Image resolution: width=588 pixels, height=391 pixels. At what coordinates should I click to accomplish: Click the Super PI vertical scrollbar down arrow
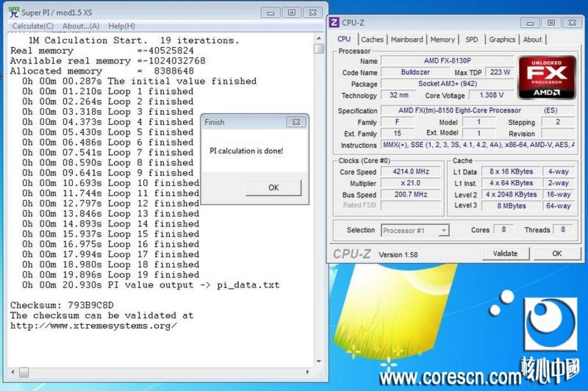click(319, 362)
